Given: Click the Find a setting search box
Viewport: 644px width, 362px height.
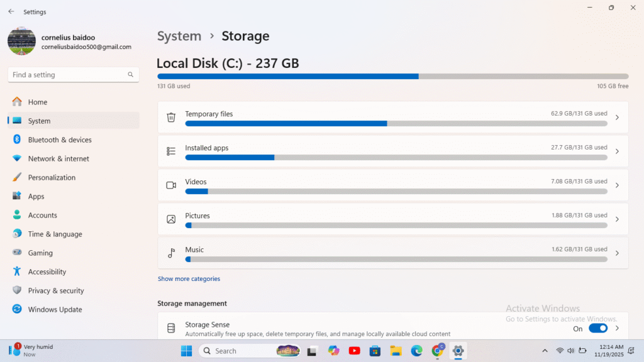Looking at the screenshot, I should click(68, 75).
